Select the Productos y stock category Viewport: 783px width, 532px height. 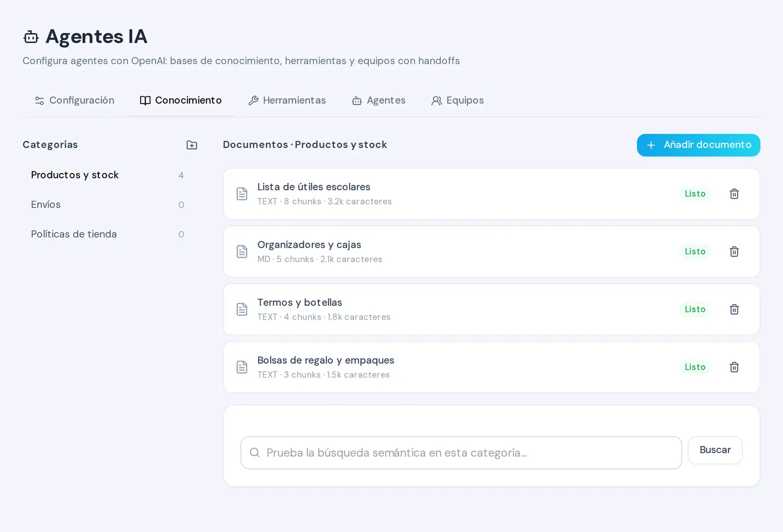[108, 175]
